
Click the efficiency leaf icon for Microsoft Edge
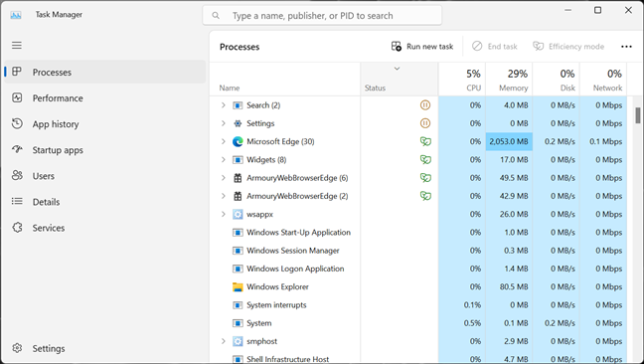[425, 142]
